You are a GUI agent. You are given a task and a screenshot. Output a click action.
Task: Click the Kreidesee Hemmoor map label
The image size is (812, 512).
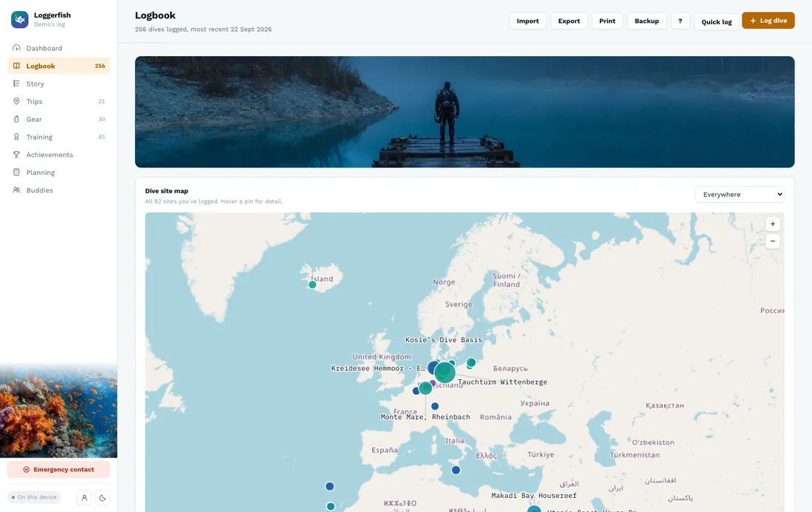(378, 369)
